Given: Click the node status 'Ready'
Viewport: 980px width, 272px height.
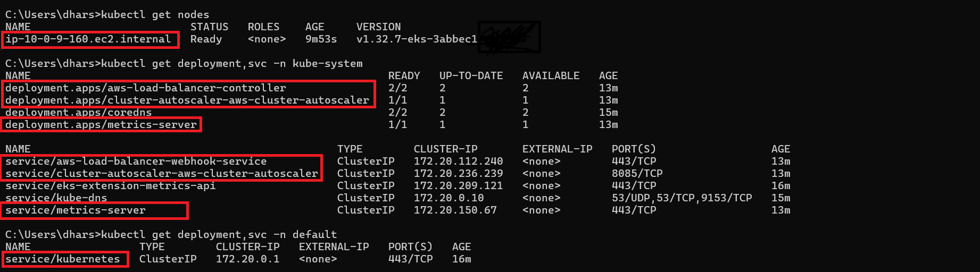Looking at the screenshot, I should coord(206,39).
